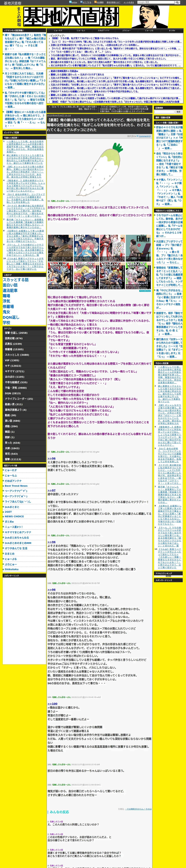Click the 記事検索 text input box

164,112
